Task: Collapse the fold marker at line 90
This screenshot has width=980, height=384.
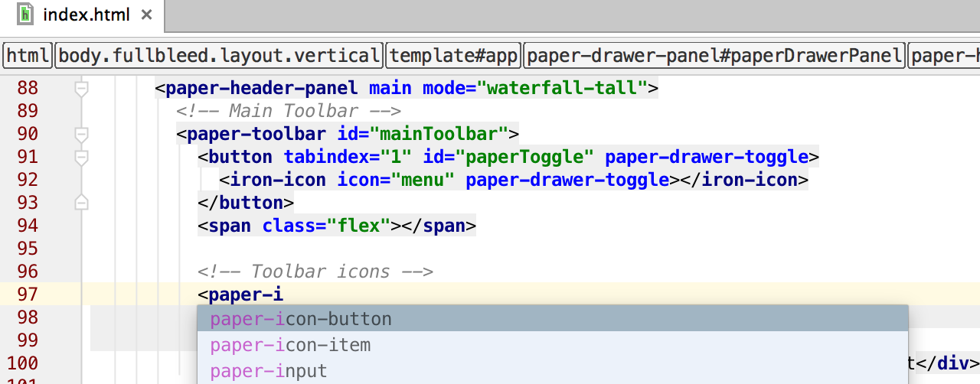Action: pos(81,135)
